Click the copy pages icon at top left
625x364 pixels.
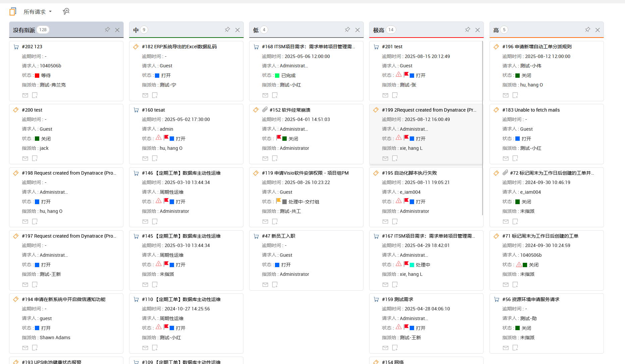point(13,12)
